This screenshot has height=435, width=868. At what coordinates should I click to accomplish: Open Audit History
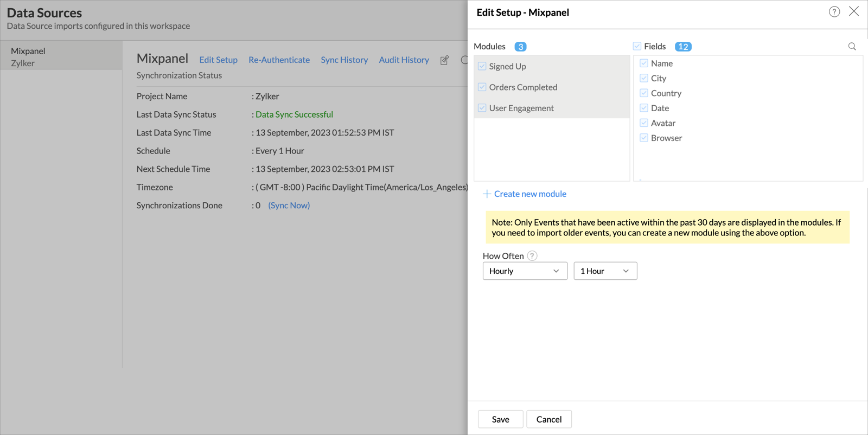point(404,60)
